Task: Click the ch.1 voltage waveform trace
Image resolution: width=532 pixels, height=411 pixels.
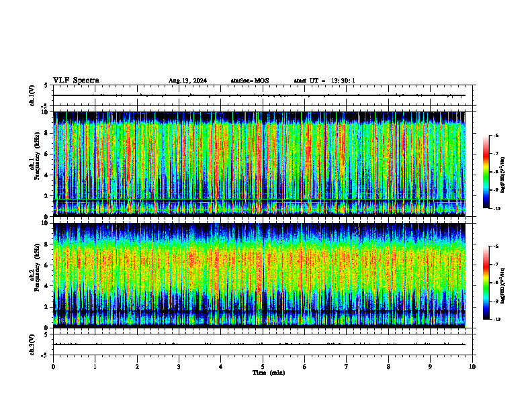Action: tap(259, 95)
